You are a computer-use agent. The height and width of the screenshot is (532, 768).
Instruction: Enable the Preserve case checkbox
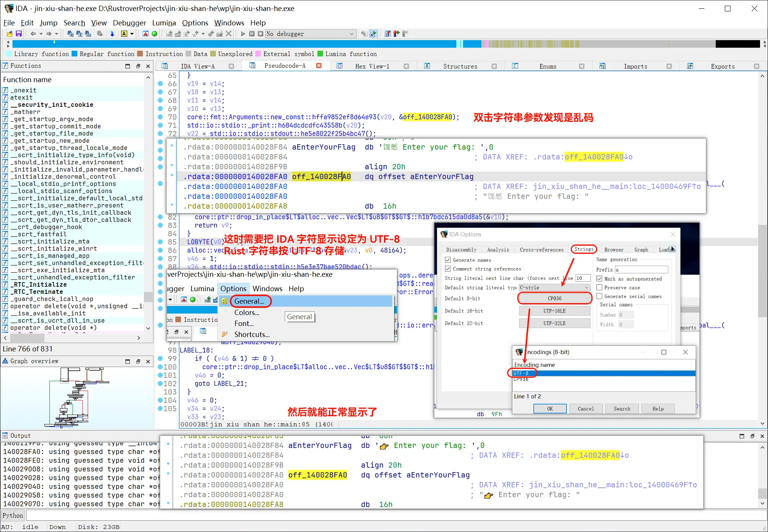[599, 287]
